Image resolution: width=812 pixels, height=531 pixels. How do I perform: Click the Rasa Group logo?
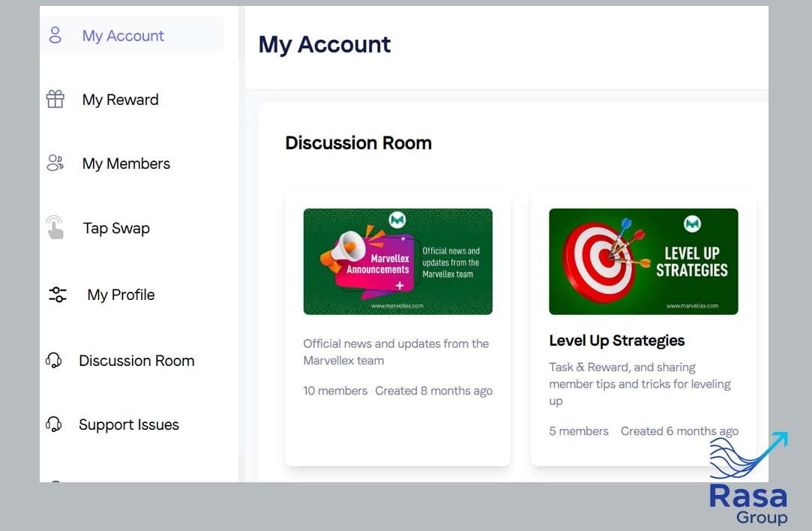point(748,480)
